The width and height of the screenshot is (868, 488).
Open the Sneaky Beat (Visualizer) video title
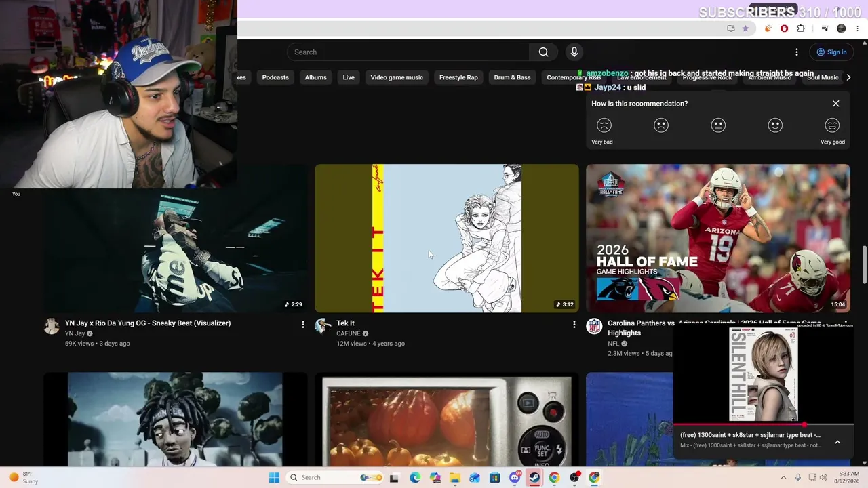click(148, 323)
